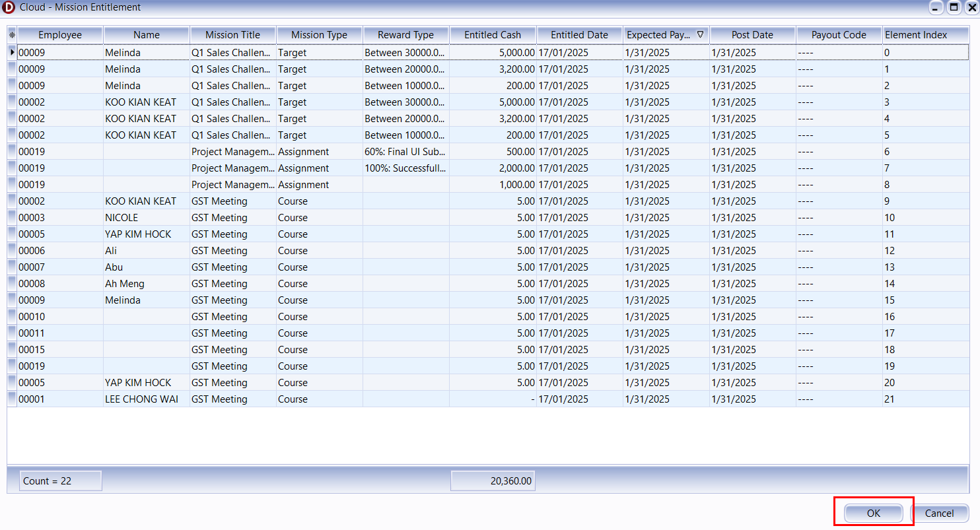
Task: Click the asterisk corner cell to select all rows
Action: click(x=11, y=34)
